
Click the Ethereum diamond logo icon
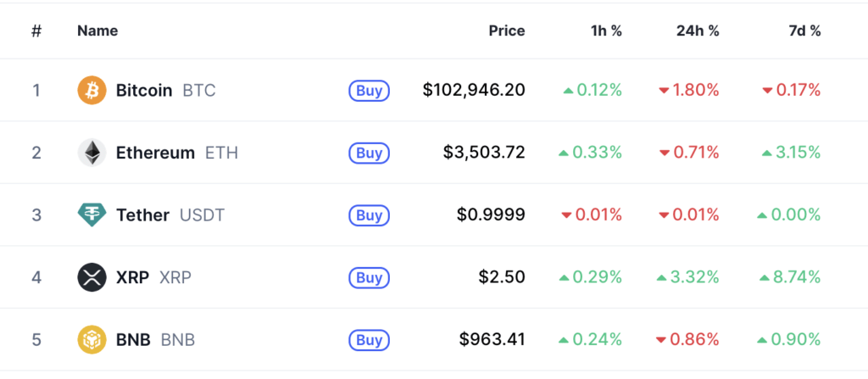pyautogui.click(x=92, y=153)
